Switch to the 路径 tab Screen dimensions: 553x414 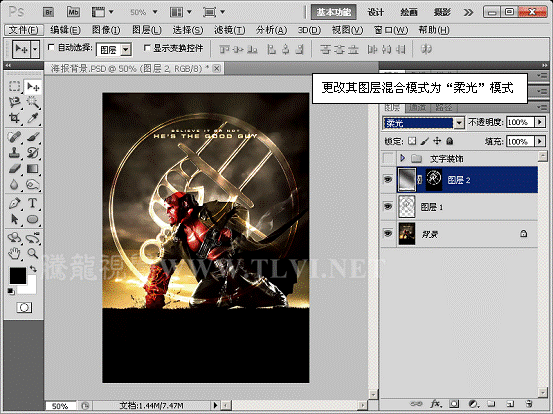point(444,108)
